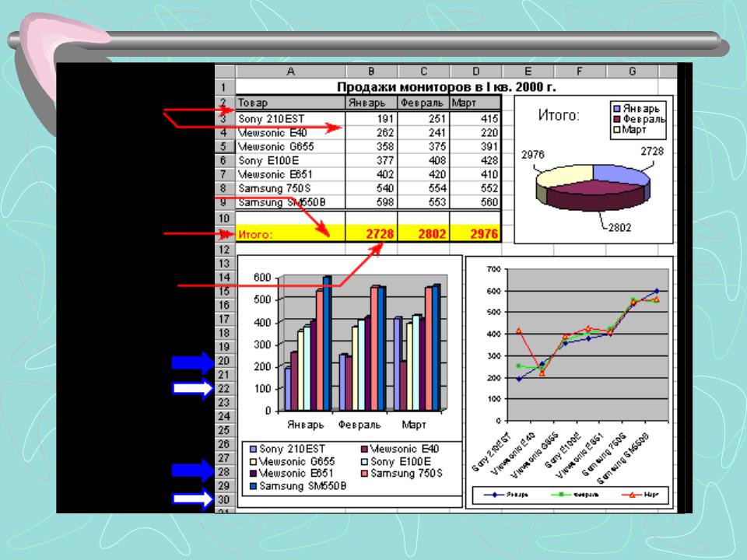Click pie chart data label 2802

click(619, 228)
